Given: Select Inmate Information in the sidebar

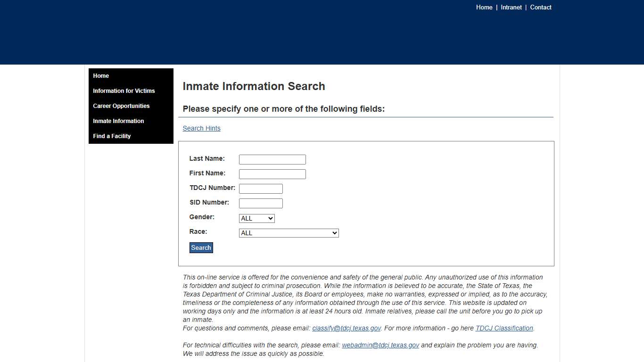Looking at the screenshot, I should click(118, 121).
